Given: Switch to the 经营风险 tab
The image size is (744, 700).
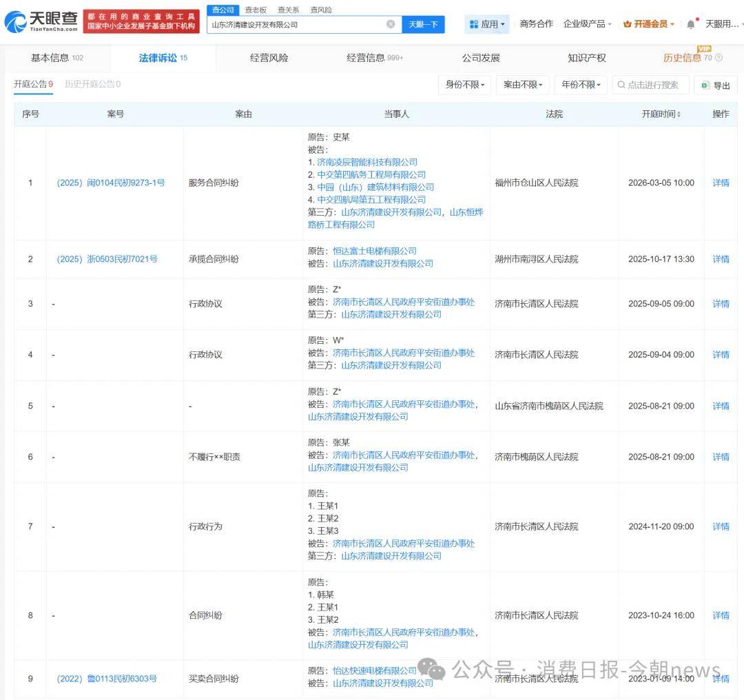Looking at the screenshot, I should [269, 58].
